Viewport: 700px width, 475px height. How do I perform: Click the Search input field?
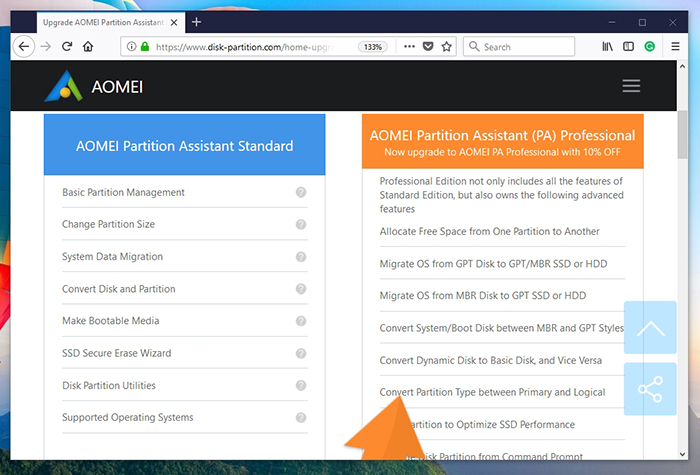click(519, 46)
